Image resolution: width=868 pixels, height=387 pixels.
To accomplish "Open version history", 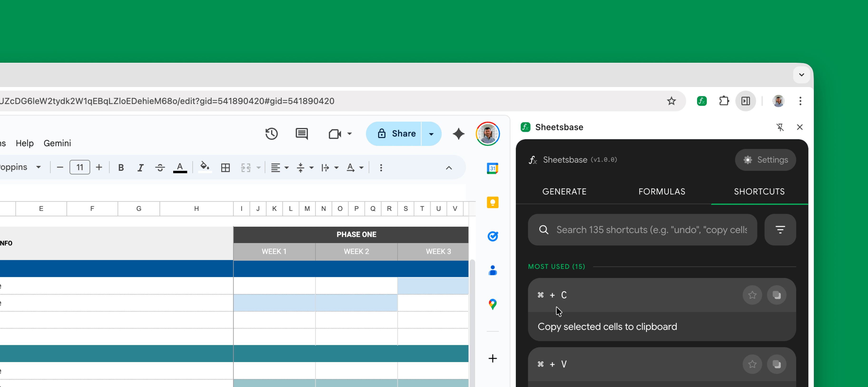I will pyautogui.click(x=271, y=134).
